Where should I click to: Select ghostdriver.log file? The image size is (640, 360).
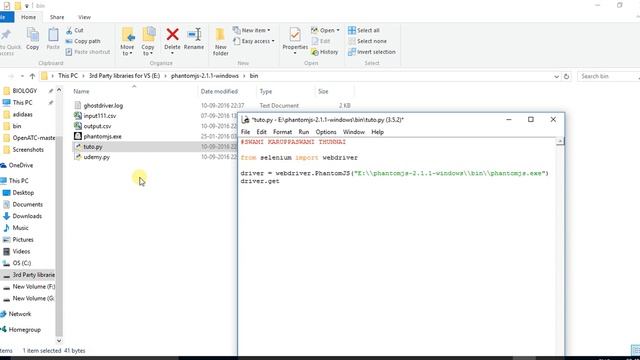(x=98, y=105)
